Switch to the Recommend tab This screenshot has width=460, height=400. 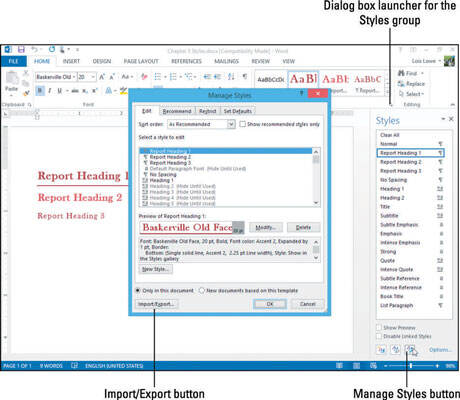pos(177,111)
